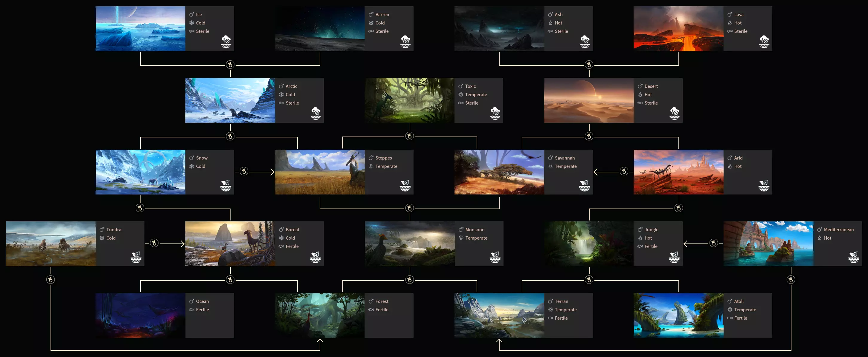The image size is (868, 357).
Task: Click the Forest planet name label
Action: click(382, 301)
